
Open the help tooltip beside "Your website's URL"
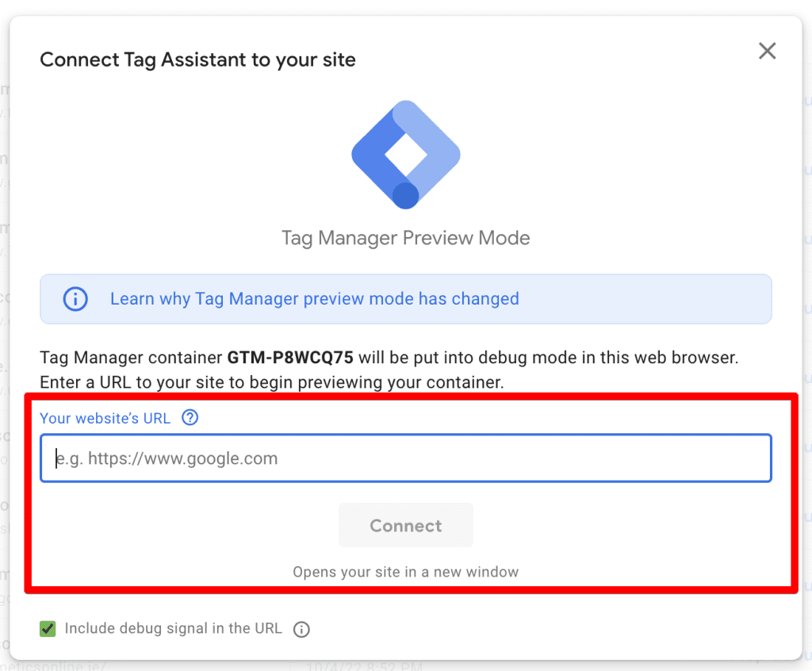190,417
